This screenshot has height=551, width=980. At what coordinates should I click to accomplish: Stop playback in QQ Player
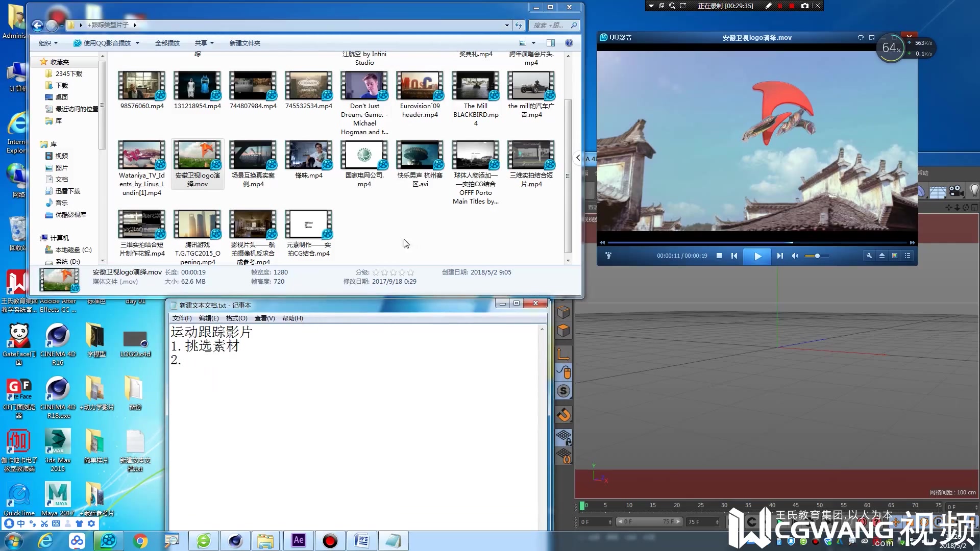pyautogui.click(x=719, y=256)
